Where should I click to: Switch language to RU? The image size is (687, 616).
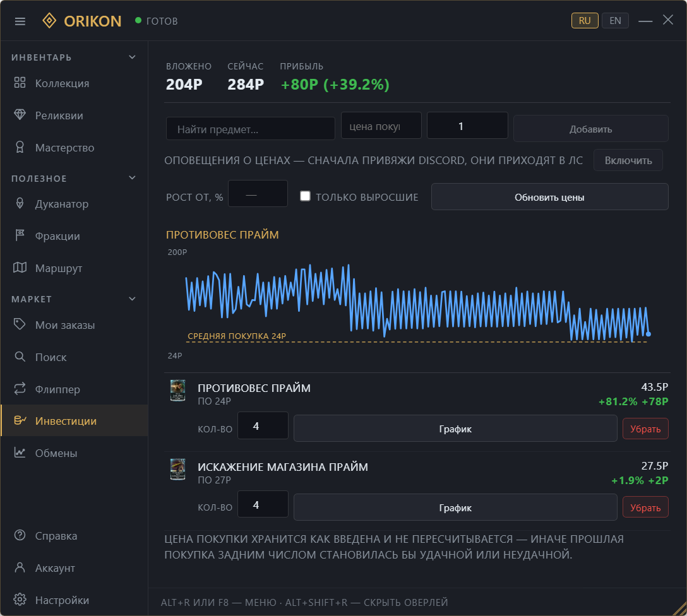tap(585, 21)
